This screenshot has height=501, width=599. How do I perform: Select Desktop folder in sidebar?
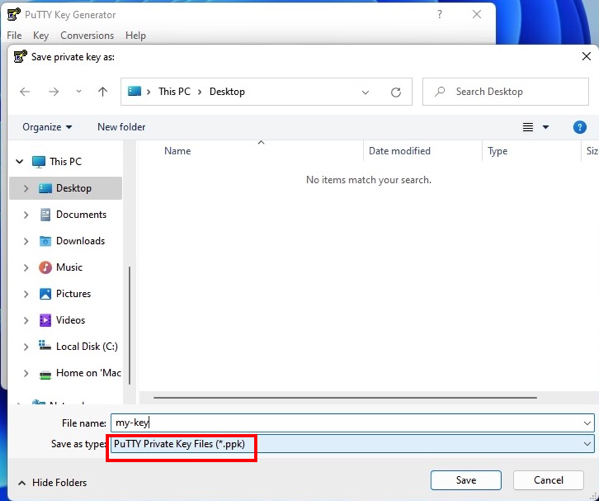click(65, 188)
